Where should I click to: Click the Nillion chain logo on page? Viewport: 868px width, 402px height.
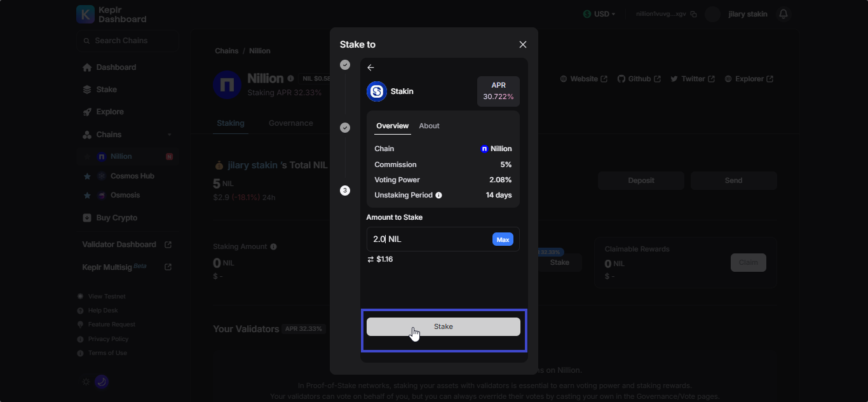(227, 85)
